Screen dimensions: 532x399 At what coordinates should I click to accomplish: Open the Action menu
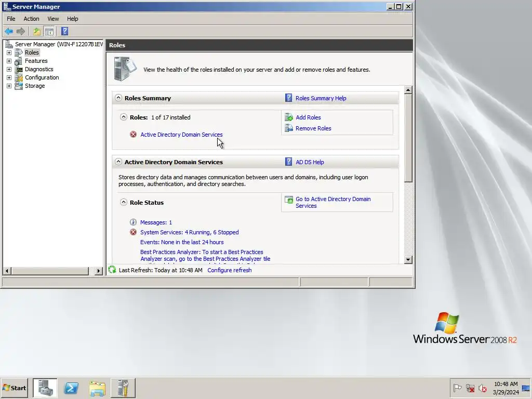click(31, 19)
